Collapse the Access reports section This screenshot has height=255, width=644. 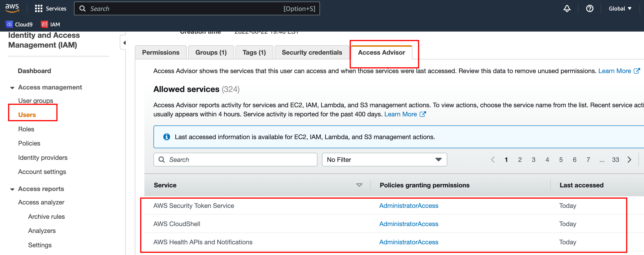[x=12, y=189]
